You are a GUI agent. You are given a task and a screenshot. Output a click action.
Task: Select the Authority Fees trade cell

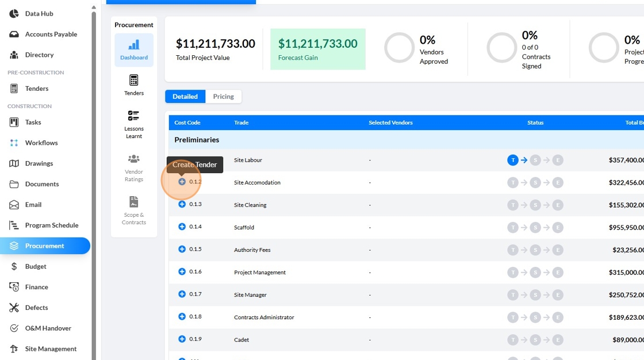(252, 250)
